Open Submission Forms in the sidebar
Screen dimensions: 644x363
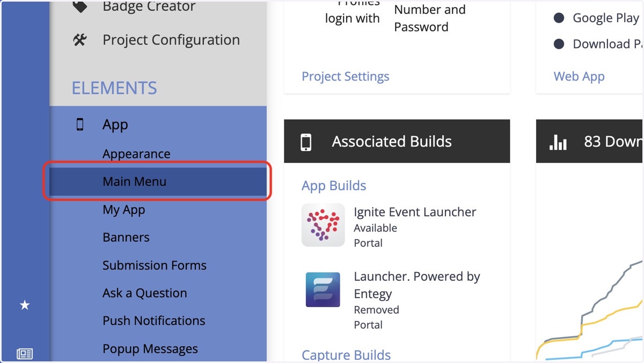point(155,265)
